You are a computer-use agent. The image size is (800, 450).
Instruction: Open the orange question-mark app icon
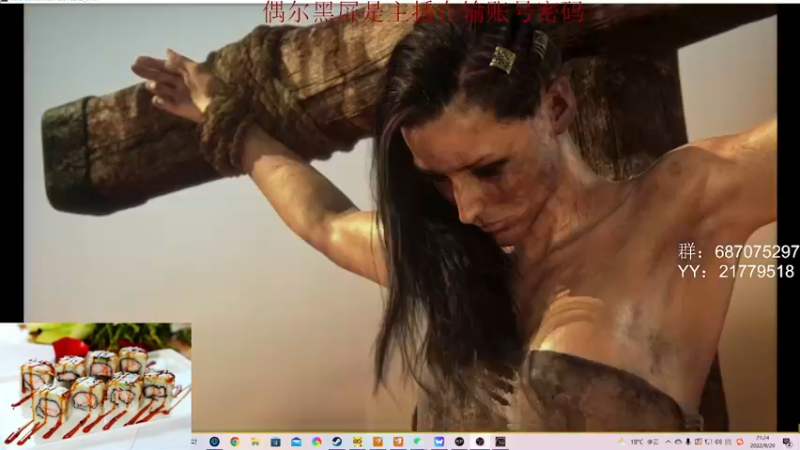[x=378, y=441]
